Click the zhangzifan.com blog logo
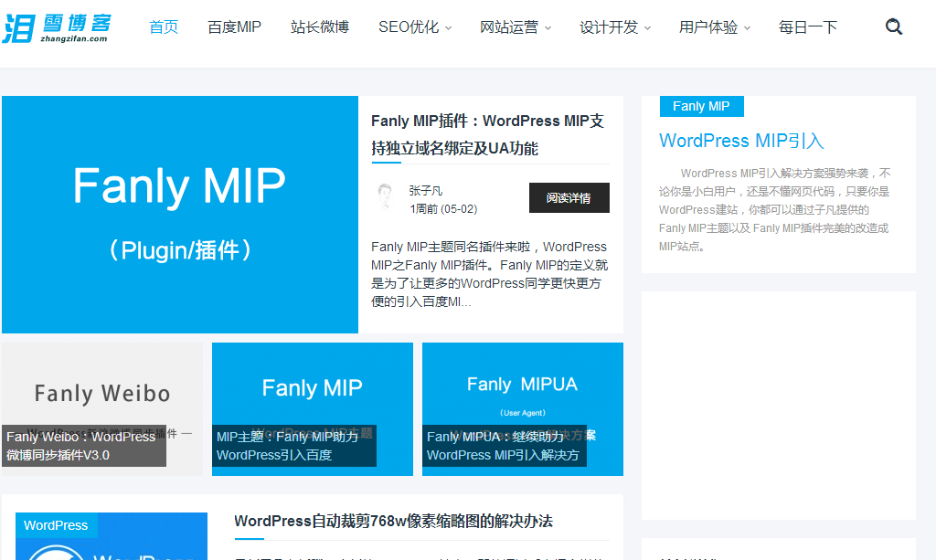 [57, 28]
